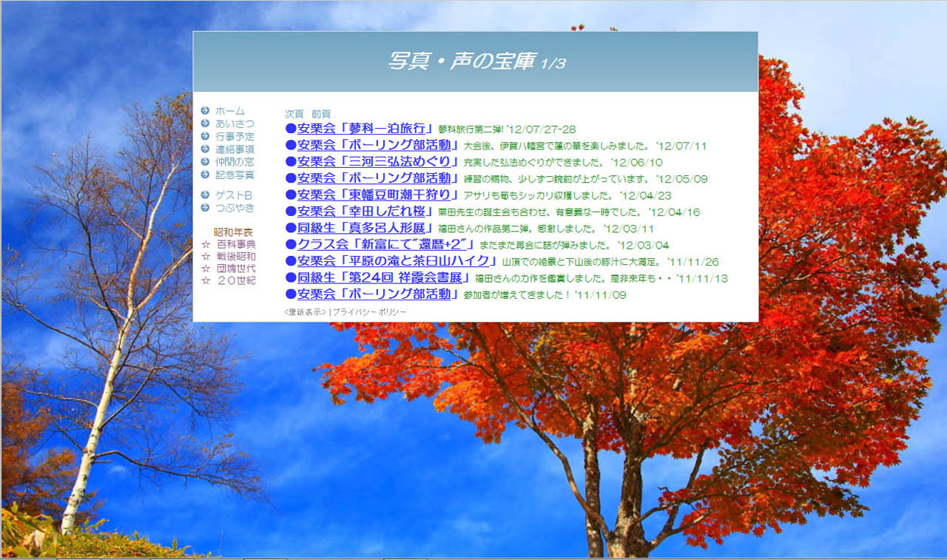The width and height of the screenshot is (947, 560).
Task: Click the arrow icon next to あいさつ
Action: tap(205, 124)
